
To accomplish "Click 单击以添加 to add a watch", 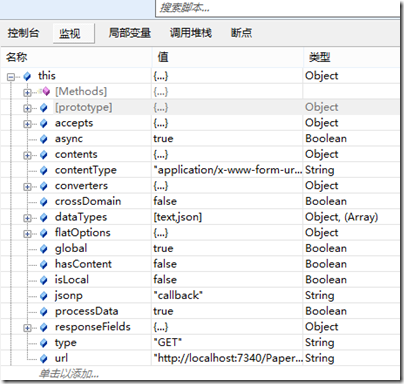I will tap(69, 374).
